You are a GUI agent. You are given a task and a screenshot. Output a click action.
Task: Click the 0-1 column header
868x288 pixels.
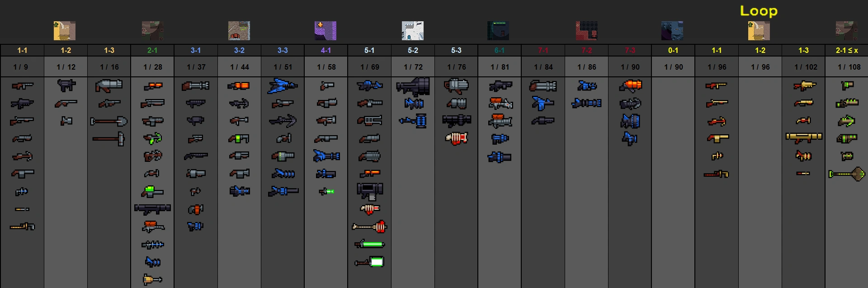click(673, 50)
